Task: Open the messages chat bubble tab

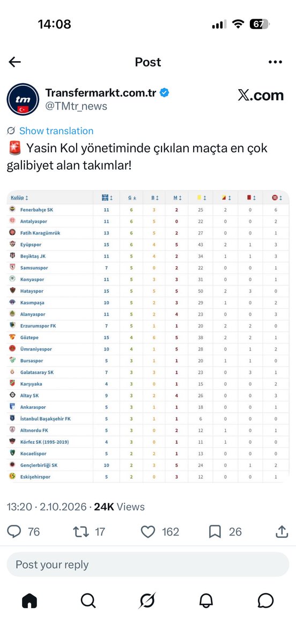Action: 266,601
